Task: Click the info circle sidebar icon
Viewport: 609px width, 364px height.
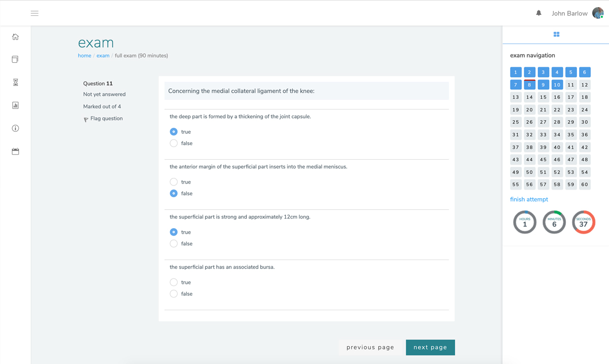Action: point(15,128)
